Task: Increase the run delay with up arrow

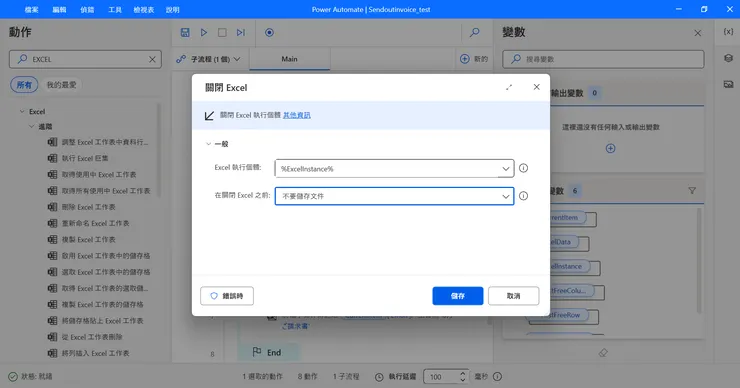Action: pyautogui.click(x=462, y=373)
